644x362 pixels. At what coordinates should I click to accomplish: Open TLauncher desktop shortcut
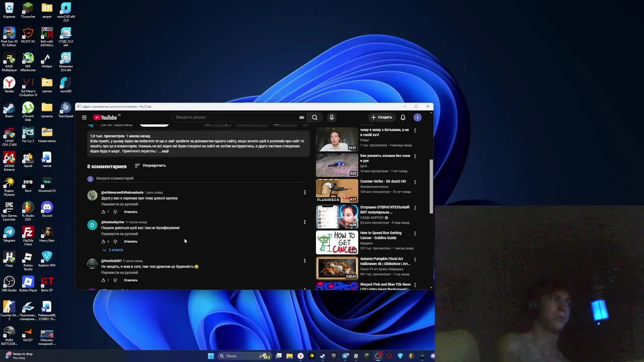coord(28,10)
